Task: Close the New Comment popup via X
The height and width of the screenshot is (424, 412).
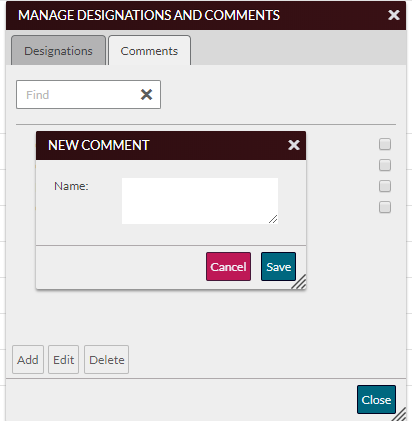Action: 294,145
